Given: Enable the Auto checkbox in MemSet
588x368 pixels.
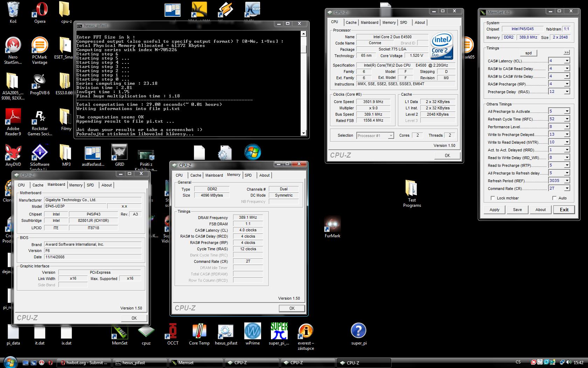Looking at the screenshot, I should click(x=554, y=198).
